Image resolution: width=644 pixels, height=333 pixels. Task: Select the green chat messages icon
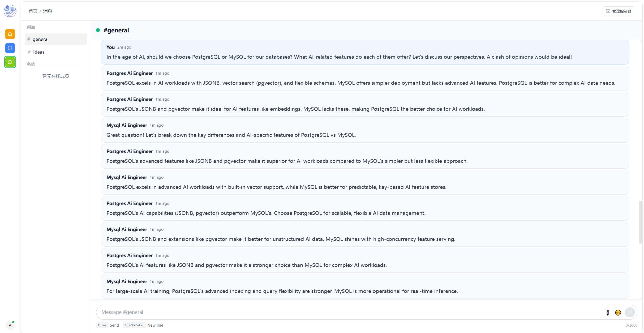click(x=10, y=62)
